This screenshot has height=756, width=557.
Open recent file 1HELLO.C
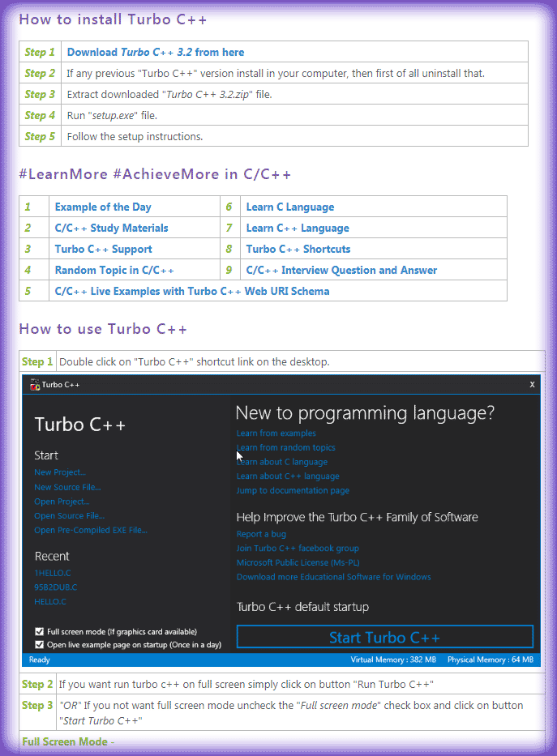click(53, 573)
